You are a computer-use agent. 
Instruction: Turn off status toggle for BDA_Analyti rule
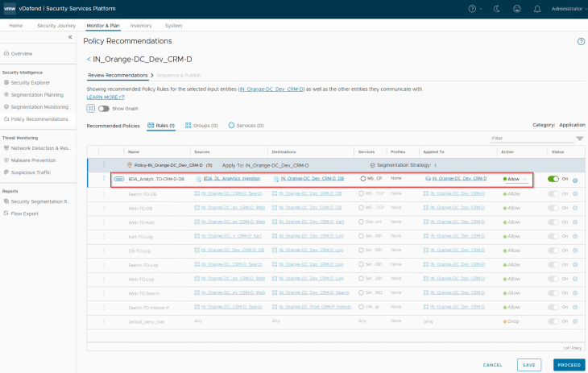pyautogui.click(x=553, y=179)
